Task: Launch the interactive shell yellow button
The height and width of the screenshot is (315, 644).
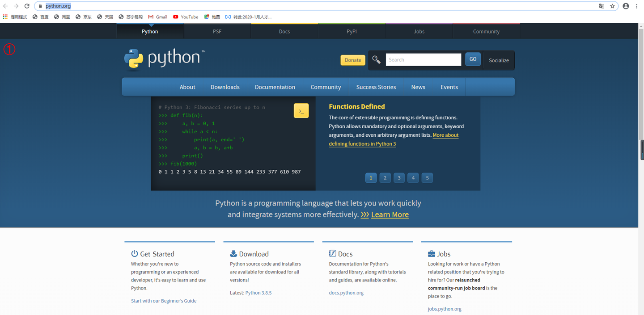Action: click(x=301, y=111)
